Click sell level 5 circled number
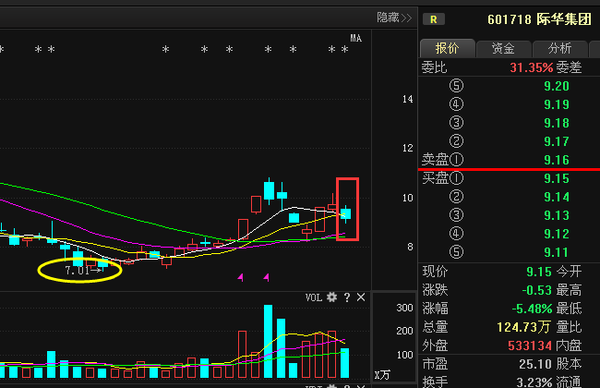This screenshot has width=600, height=388. [456, 86]
